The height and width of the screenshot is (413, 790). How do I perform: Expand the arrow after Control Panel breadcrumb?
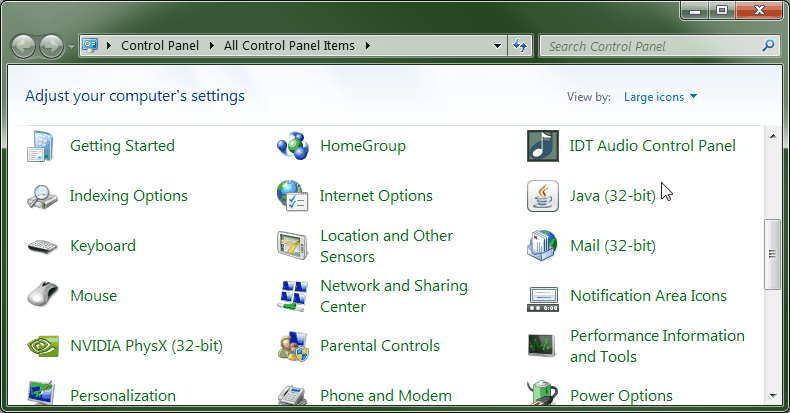212,46
